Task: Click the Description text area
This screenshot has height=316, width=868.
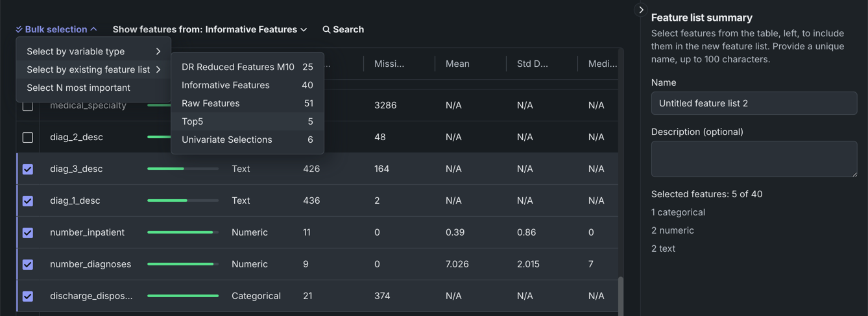Action: (754, 159)
